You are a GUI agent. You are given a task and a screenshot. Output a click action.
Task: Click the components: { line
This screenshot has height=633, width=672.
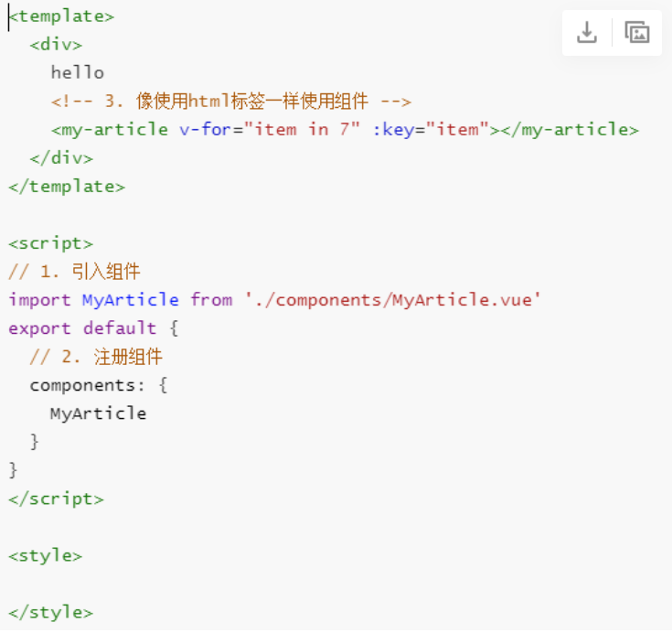(99, 385)
